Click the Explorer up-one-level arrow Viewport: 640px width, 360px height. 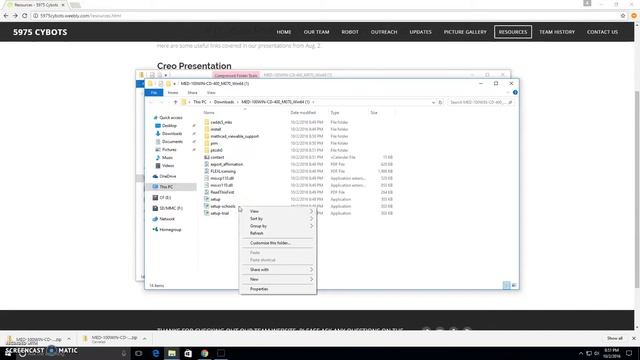tap(176, 102)
